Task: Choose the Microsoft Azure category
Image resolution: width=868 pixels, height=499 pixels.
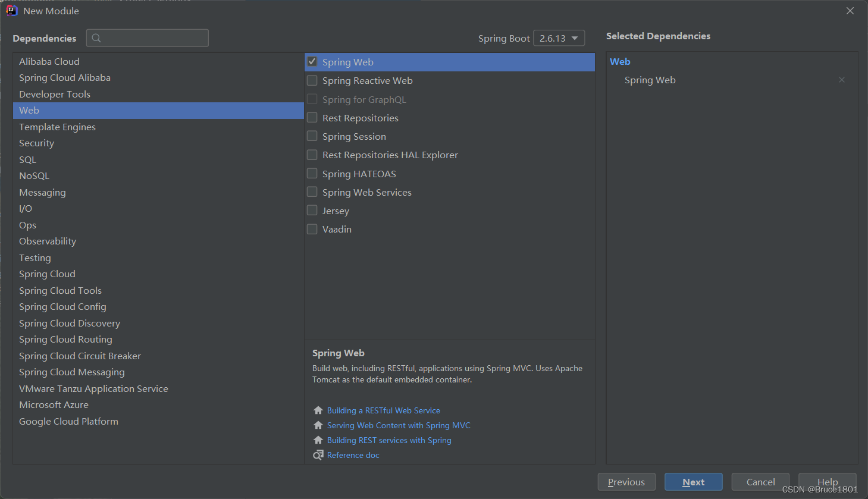Action: coord(158,405)
